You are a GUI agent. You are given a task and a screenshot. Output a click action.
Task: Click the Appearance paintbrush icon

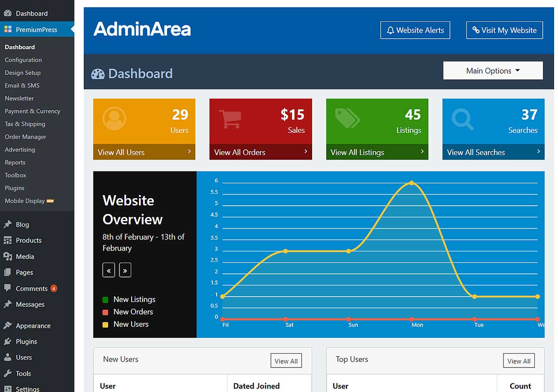7,326
